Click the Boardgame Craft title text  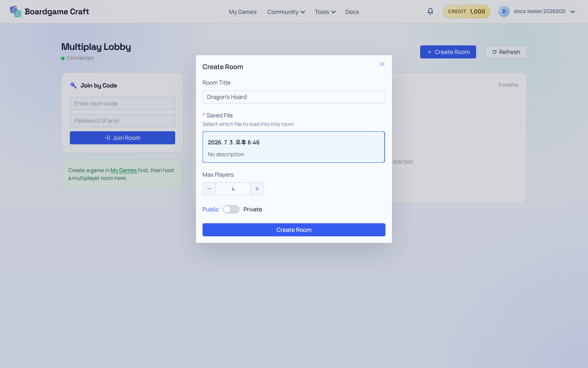pos(57,11)
